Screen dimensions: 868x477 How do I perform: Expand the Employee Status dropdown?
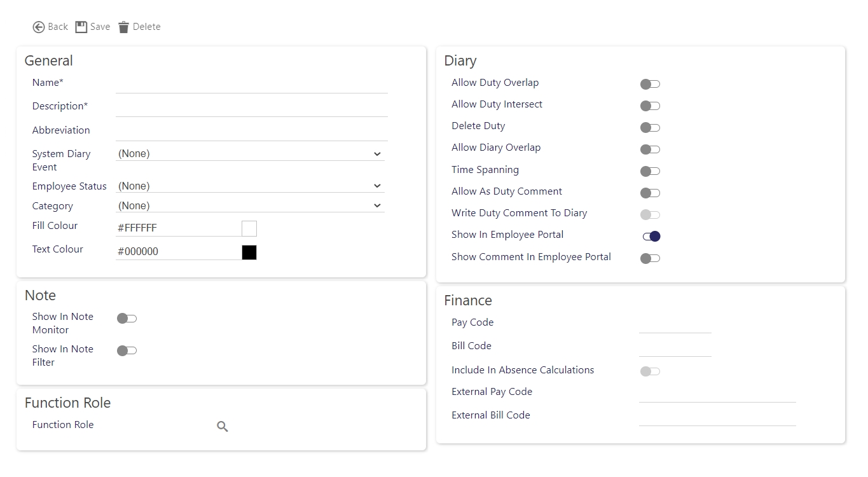(x=250, y=186)
